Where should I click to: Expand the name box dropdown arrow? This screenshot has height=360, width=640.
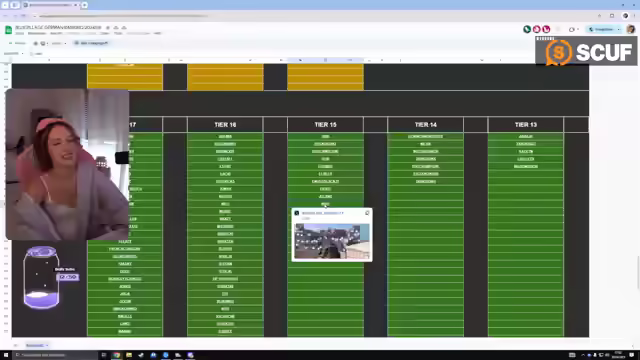[22, 53]
